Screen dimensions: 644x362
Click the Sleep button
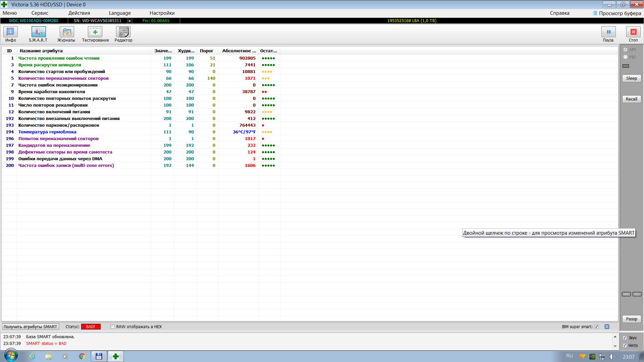coord(631,78)
